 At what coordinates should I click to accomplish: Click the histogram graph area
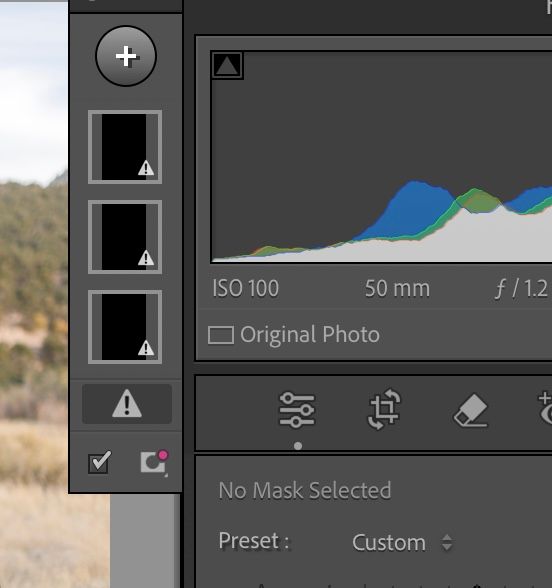click(382, 157)
